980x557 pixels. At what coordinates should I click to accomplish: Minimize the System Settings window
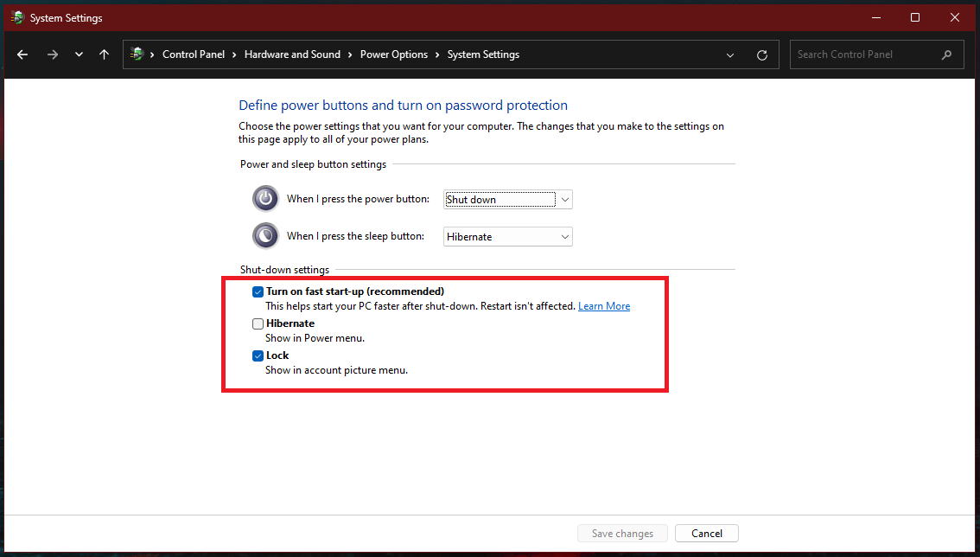click(x=876, y=17)
